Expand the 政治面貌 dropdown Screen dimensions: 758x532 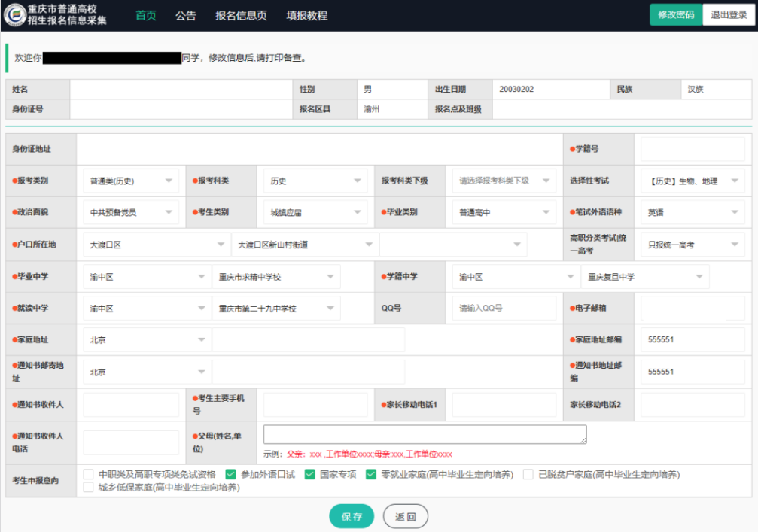[x=131, y=212]
